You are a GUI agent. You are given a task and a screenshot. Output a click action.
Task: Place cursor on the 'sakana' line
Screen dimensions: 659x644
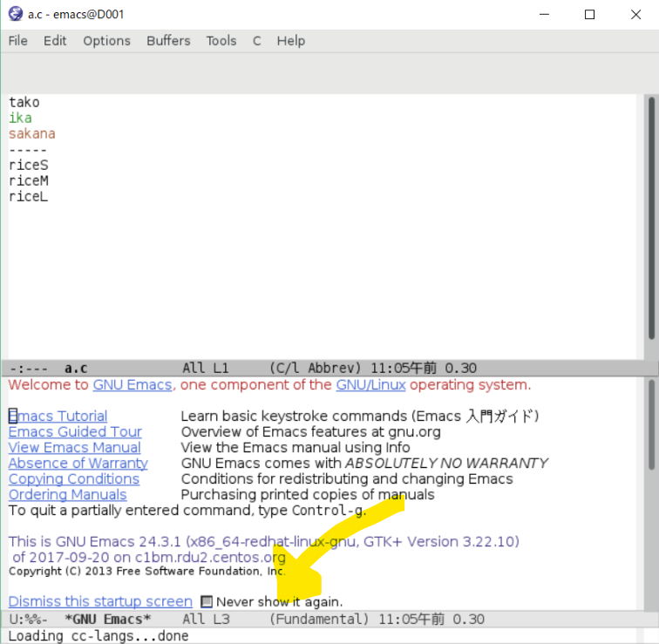[x=32, y=133]
